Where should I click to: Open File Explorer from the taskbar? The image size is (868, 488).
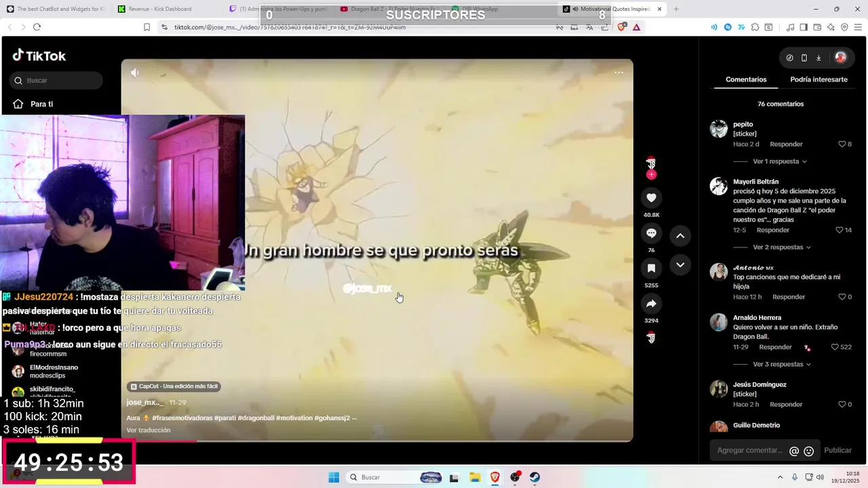[x=475, y=477]
